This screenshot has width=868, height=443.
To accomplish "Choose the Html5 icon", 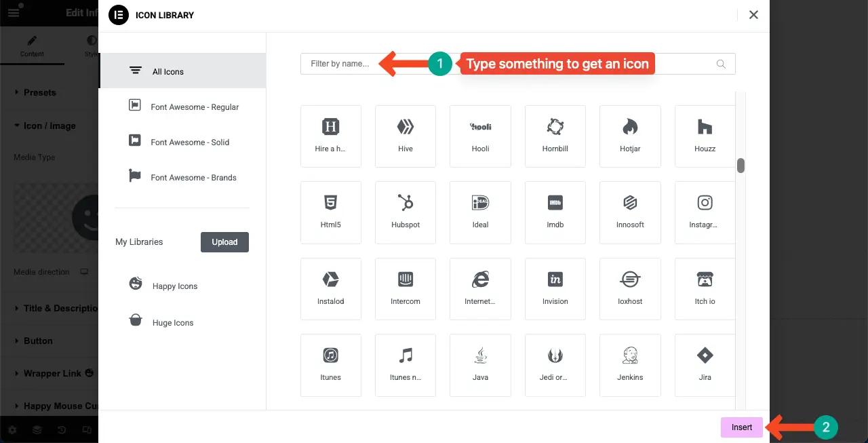I will pyautogui.click(x=331, y=212).
